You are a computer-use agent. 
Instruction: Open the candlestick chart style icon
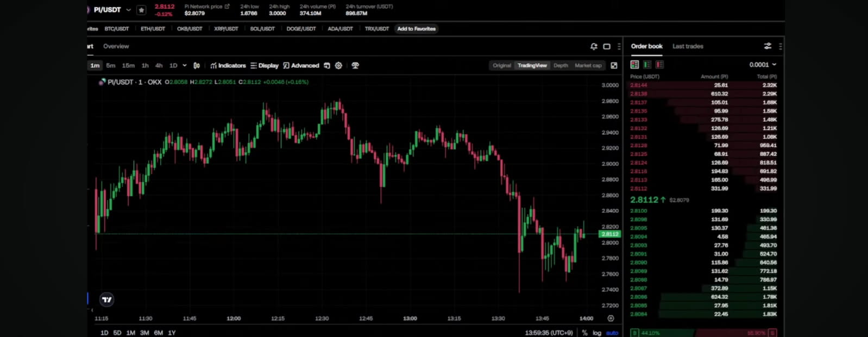(x=197, y=65)
